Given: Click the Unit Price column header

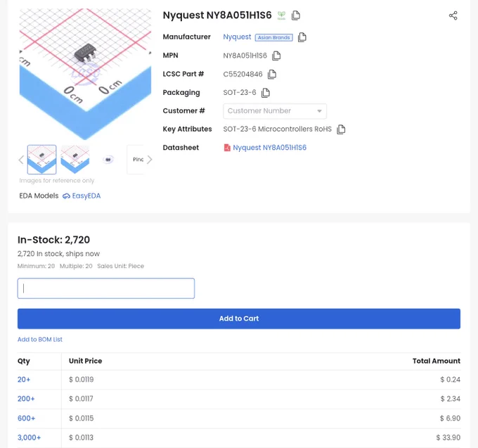Looking at the screenshot, I should pyautogui.click(x=85, y=361).
